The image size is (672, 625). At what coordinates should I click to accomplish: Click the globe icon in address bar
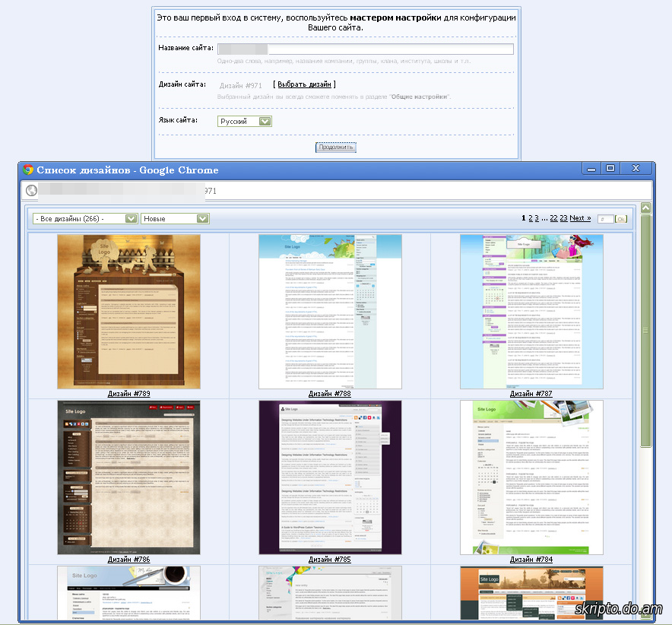(x=32, y=192)
